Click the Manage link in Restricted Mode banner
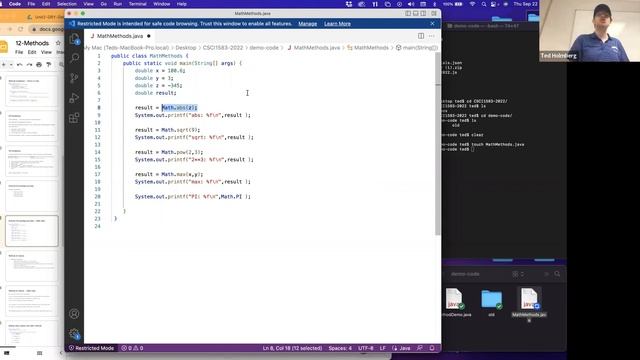640x360 pixels. tap(307, 24)
